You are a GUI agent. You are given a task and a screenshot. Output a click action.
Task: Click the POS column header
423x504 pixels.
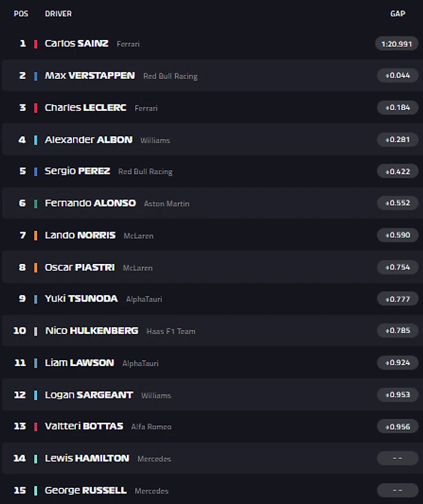pyautogui.click(x=21, y=13)
